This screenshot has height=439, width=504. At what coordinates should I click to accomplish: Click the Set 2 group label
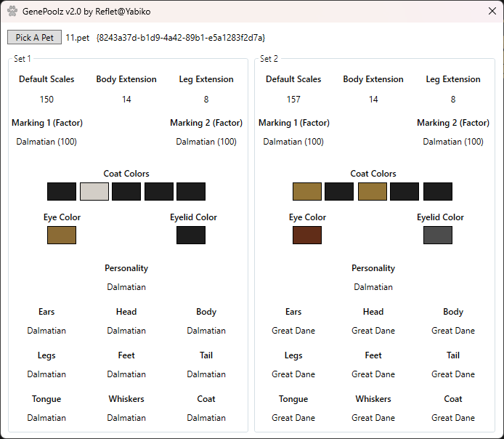coord(269,59)
